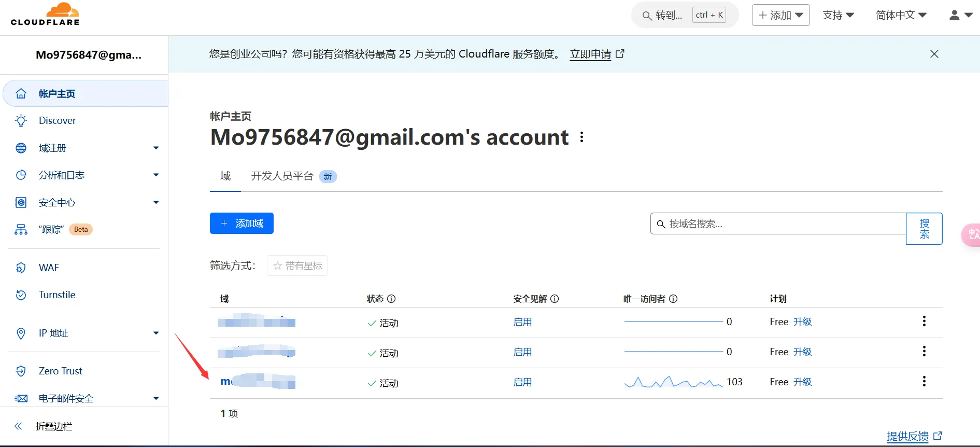Open the 支持 support dropdown
Image resolution: width=980 pixels, height=447 pixels.
pos(838,15)
